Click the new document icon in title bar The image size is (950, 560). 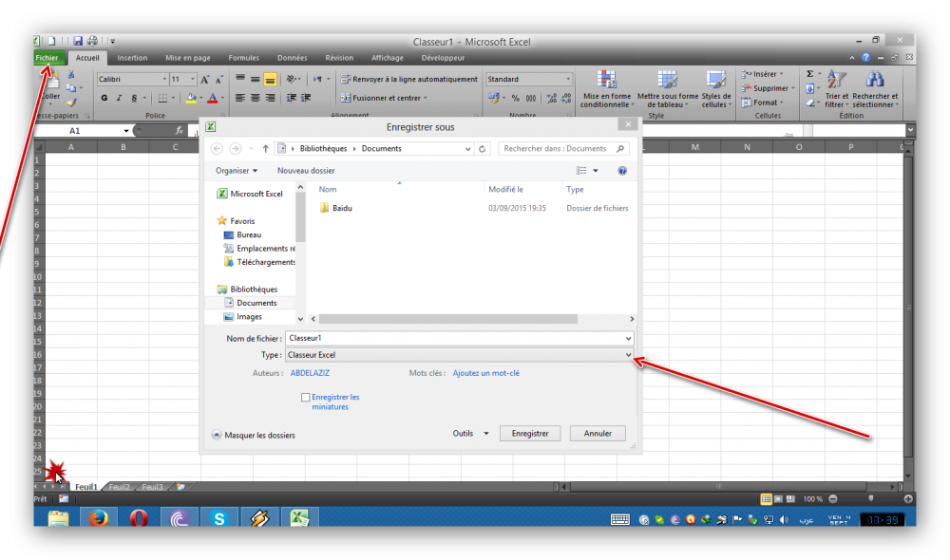click(52, 41)
